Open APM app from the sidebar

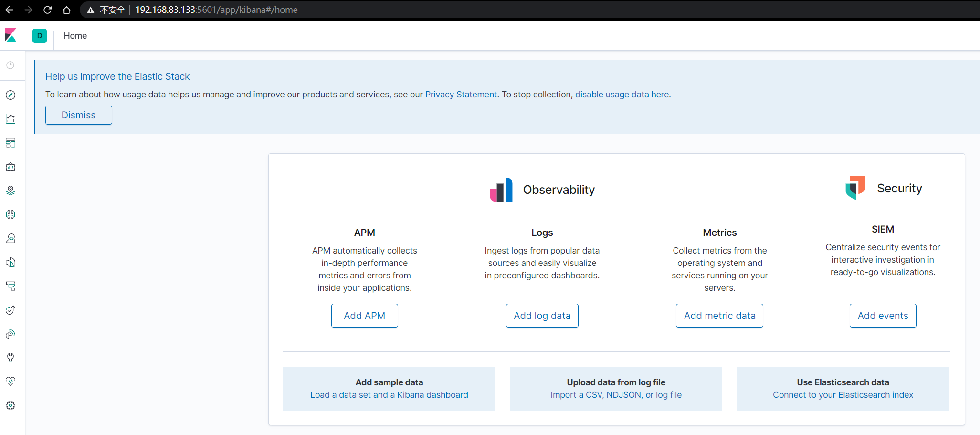pyautogui.click(x=11, y=286)
